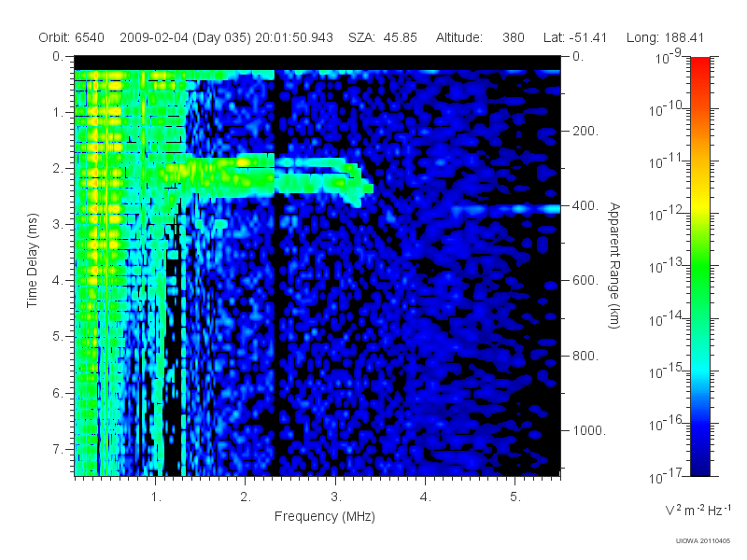This screenshot has width=747, height=560.
Task: Click the frequency tick label '4.' below the plot
Action: 426,497
